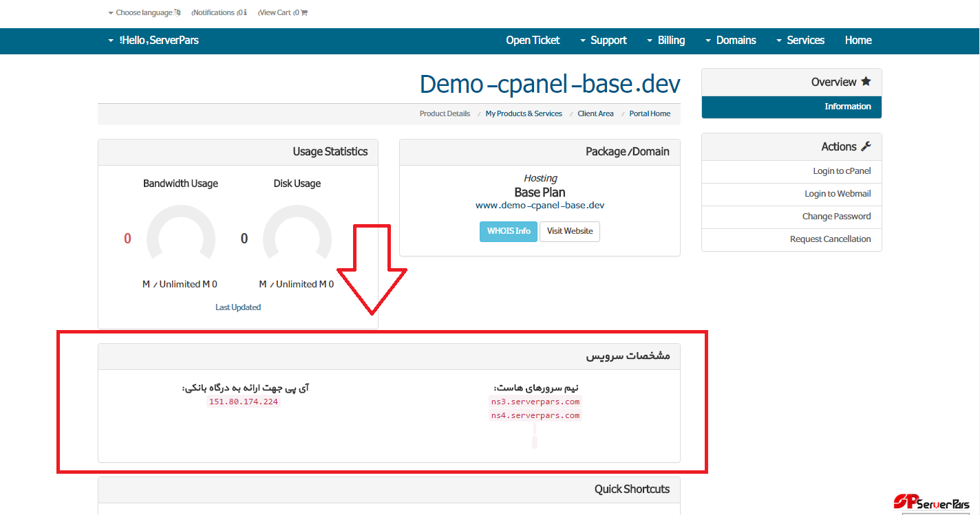This screenshot has width=980, height=515.
Task: Open My Products & Services breadcrumb
Action: [524, 113]
